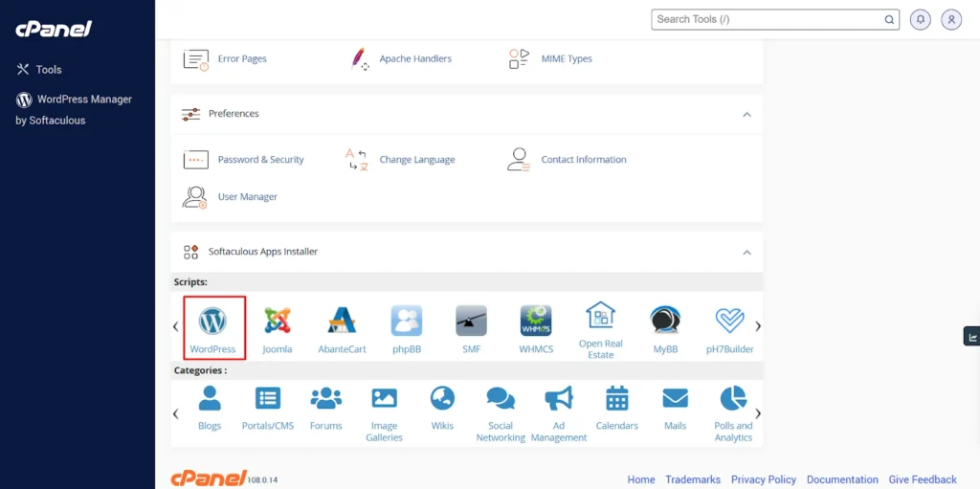
Task: Open the Error Pages tool icon
Action: tap(195, 58)
